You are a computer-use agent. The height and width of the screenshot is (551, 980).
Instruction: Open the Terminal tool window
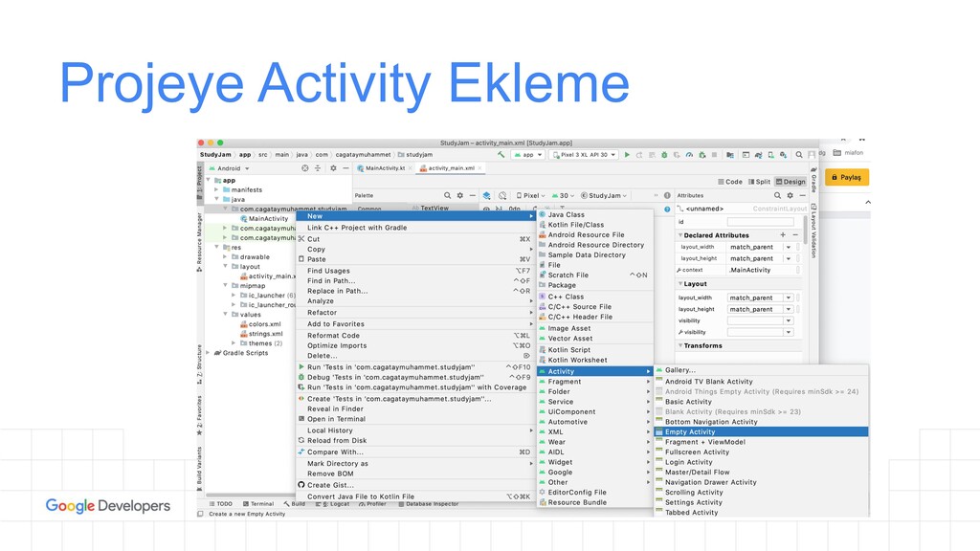(258, 503)
